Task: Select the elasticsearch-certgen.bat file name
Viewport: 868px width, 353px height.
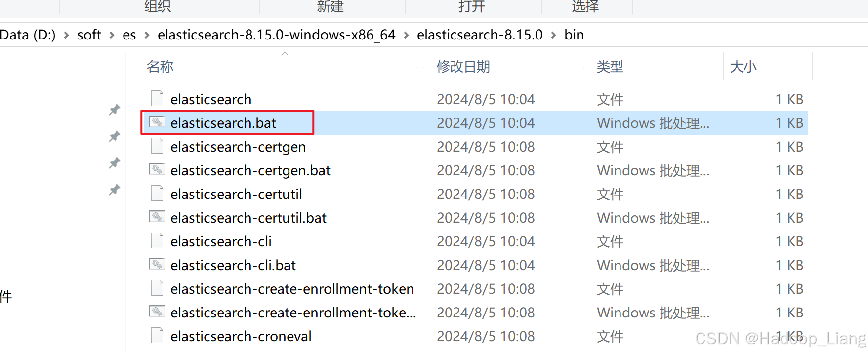Action: [x=250, y=170]
